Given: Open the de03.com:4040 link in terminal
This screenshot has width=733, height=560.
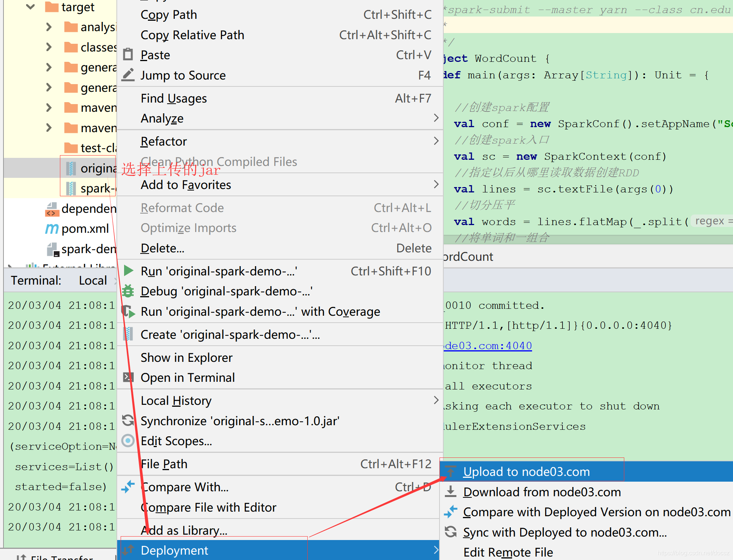Looking at the screenshot, I should click(488, 346).
